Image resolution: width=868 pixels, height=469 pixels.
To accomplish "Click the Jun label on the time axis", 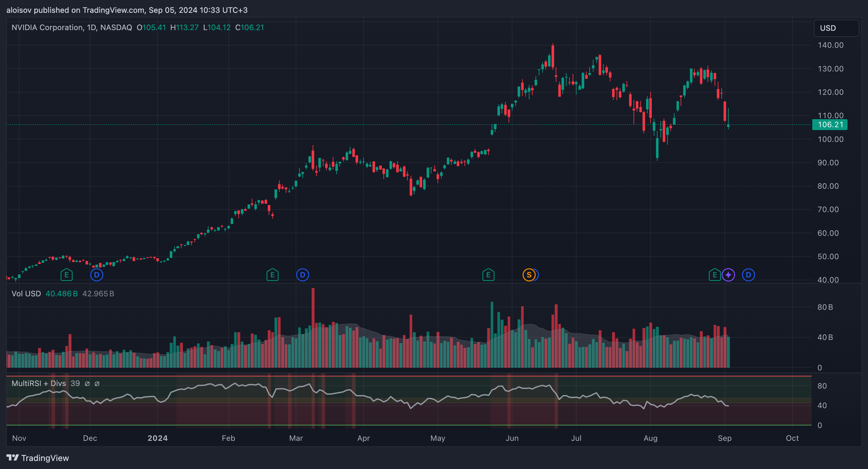I will (x=512, y=438).
